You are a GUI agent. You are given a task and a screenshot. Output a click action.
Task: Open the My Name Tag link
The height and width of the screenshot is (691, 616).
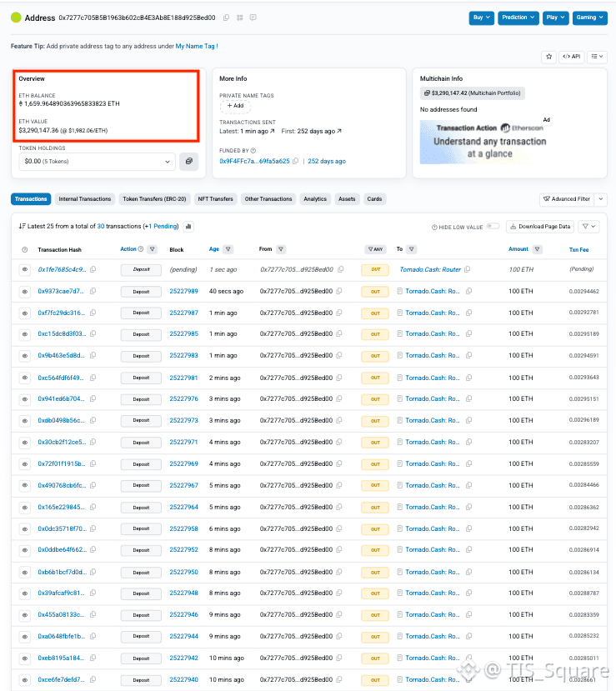pos(195,46)
